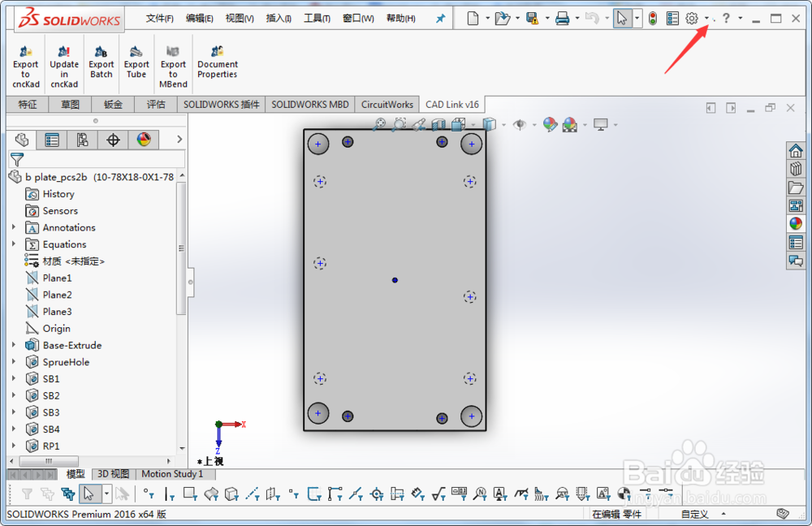Open the Options gear dropdown arrow
The height and width of the screenshot is (526, 812).
(706, 19)
